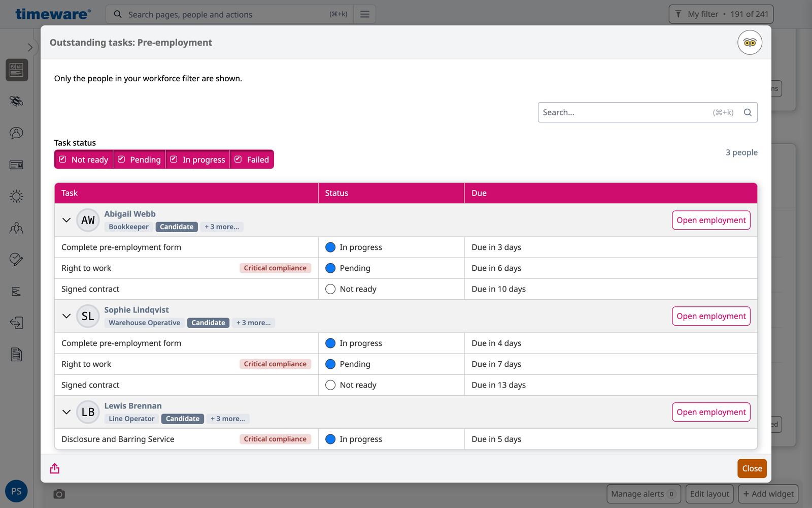The height and width of the screenshot is (508, 812).
Task: Close the outstanding tasks dialog
Action: [x=752, y=468]
